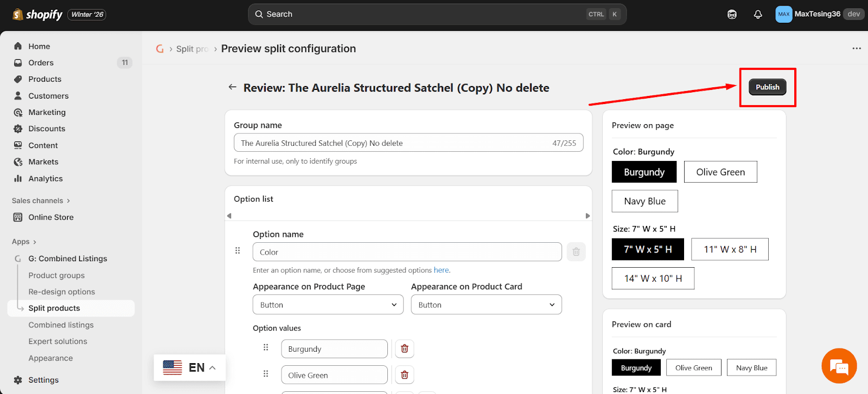Click the Content icon in sidebar
Screen dimensions: 868x394
[x=18, y=145]
